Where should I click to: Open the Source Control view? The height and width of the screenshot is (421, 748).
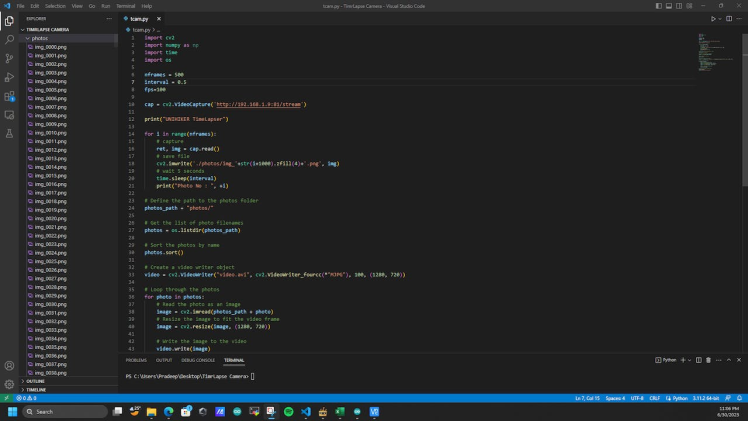pyautogui.click(x=9, y=58)
